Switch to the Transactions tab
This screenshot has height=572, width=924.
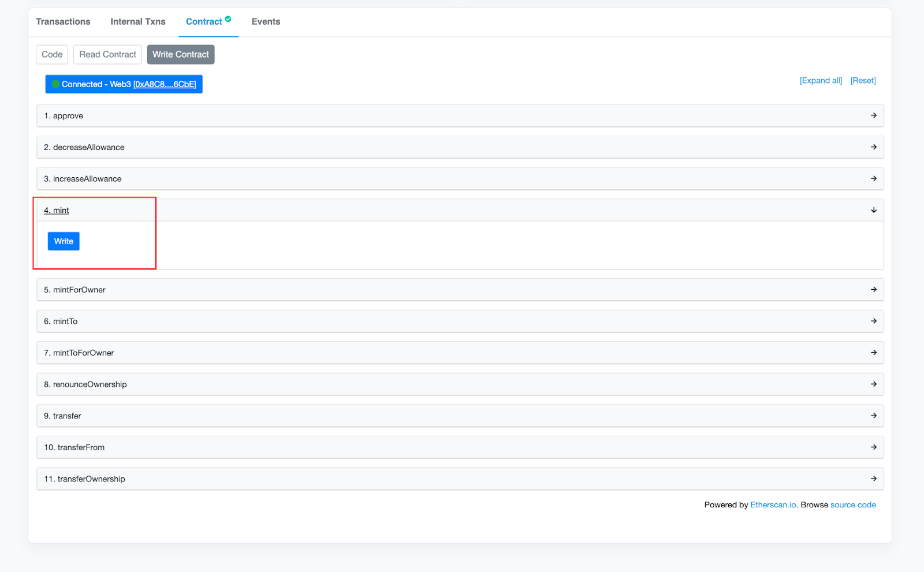tap(63, 22)
